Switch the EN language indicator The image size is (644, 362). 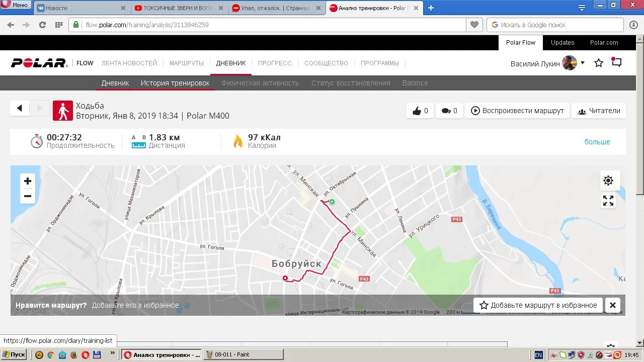click(x=538, y=355)
